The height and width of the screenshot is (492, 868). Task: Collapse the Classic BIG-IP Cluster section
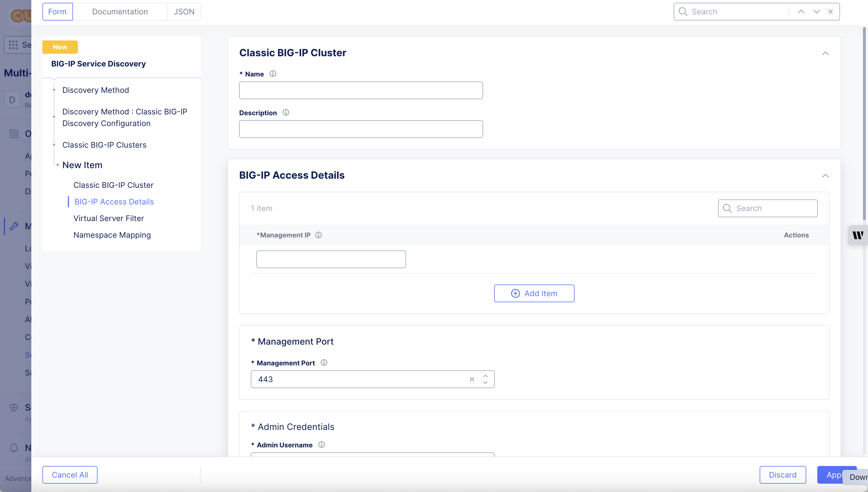pos(826,53)
